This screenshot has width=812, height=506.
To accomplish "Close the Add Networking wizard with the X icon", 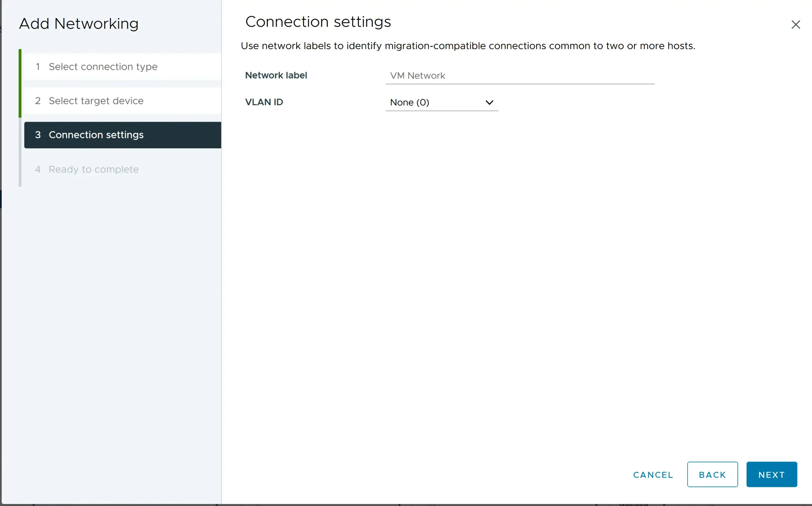I will pos(796,24).
